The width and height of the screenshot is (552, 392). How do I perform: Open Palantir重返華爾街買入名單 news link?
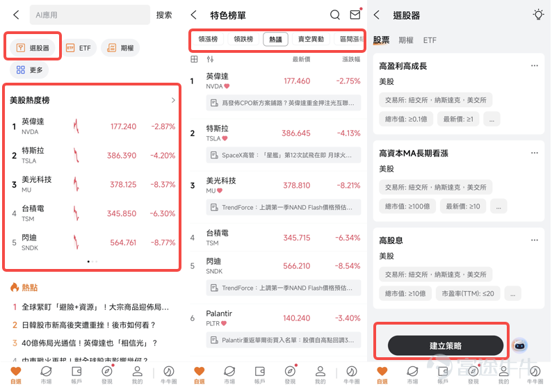tap(284, 341)
